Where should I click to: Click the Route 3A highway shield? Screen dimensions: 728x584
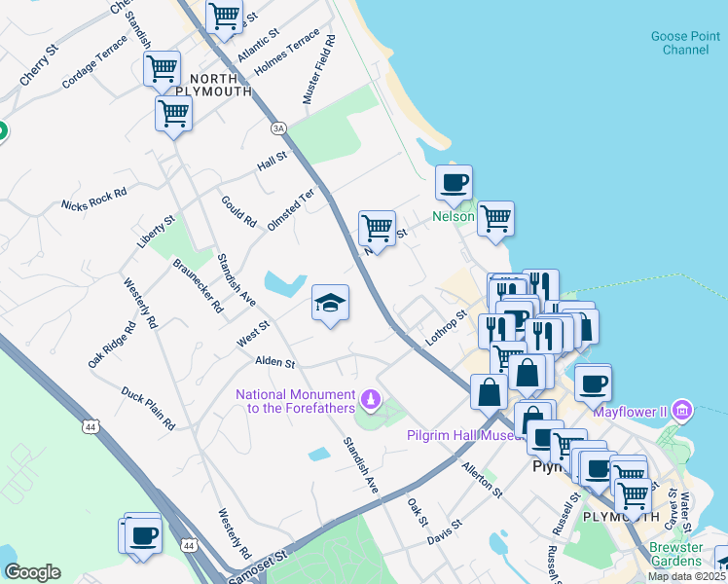coord(278,128)
